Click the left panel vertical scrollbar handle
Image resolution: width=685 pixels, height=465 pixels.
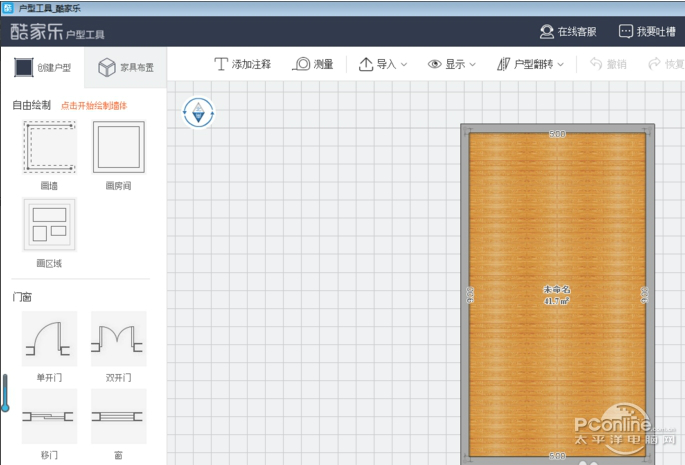coord(5,393)
